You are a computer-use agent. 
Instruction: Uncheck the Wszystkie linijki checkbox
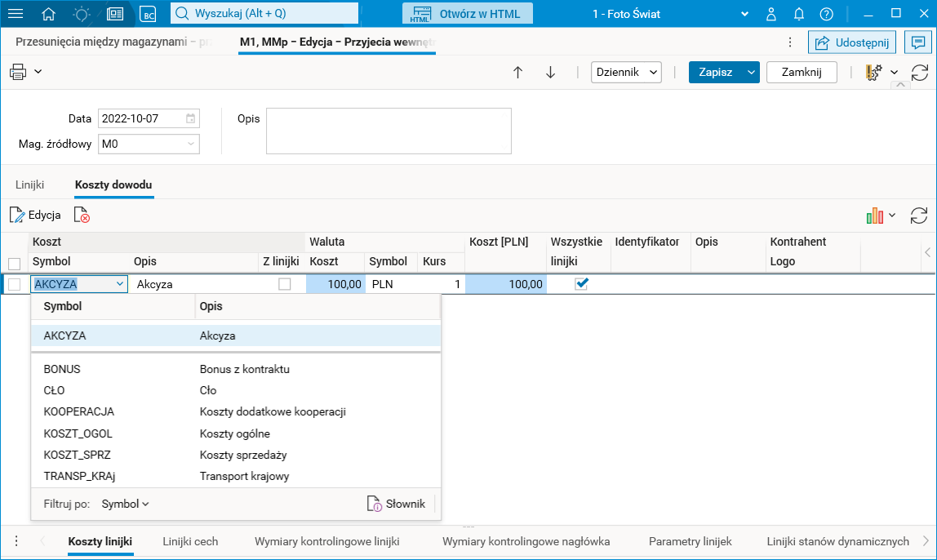[x=581, y=284]
